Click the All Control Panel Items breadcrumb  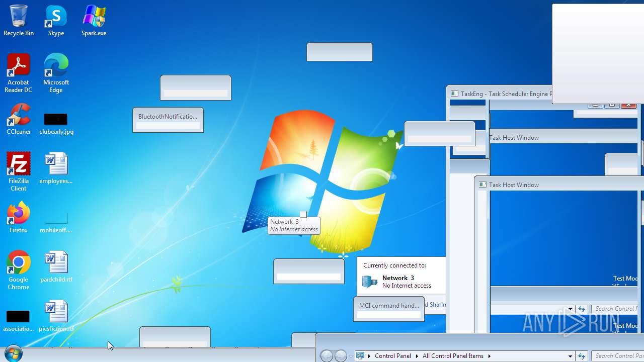(453, 356)
